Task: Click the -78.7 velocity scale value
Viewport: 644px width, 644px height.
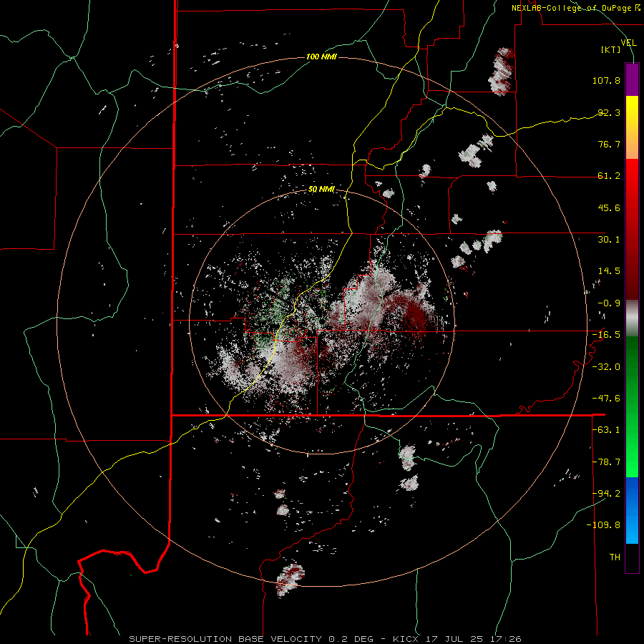Action: pos(606,462)
